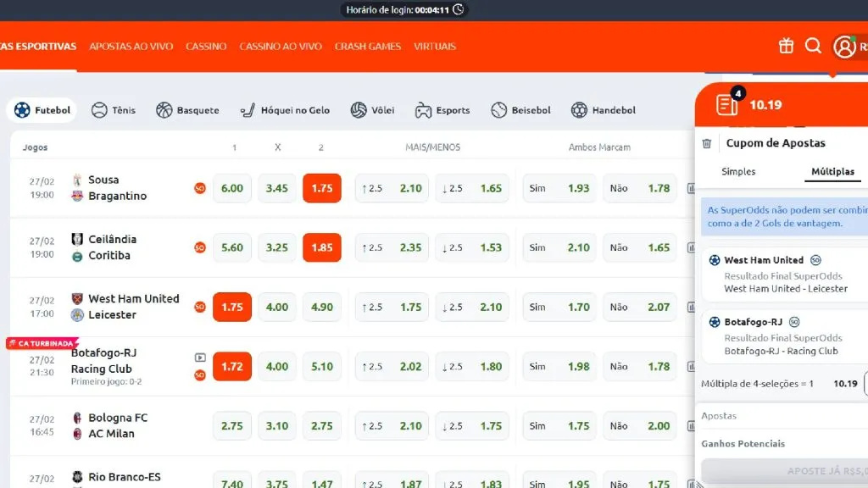Open the search magnifying glass icon

pos(813,47)
